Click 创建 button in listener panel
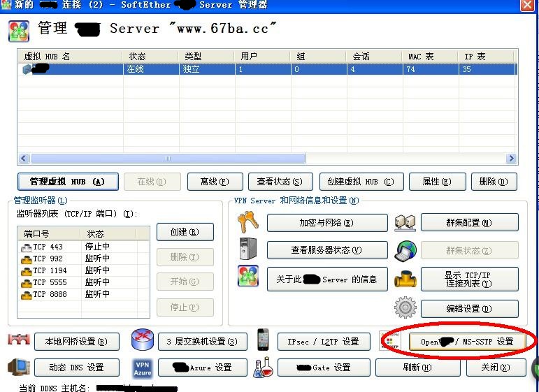The height and width of the screenshot is (392, 539). pyautogui.click(x=185, y=232)
